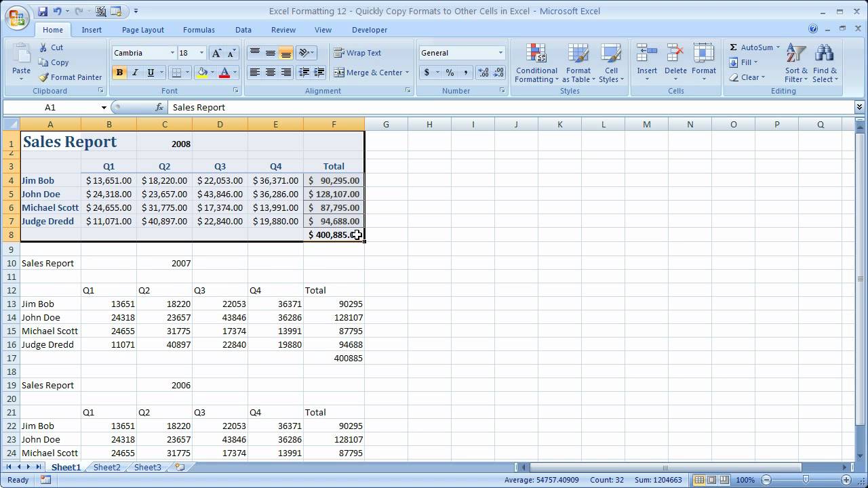This screenshot has width=868, height=488.
Task: Open Name Box dropdown arrow
Action: pyautogui.click(x=104, y=107)
